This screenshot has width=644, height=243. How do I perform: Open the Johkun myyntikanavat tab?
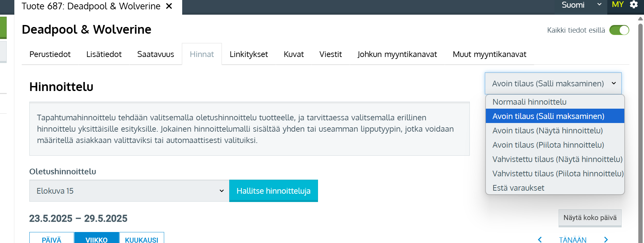click(x=397, y=54)
